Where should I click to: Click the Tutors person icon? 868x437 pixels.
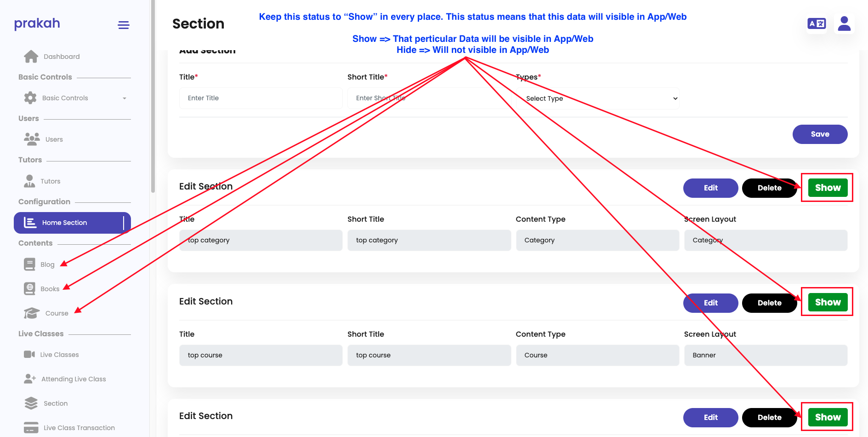tap(29, 181)
